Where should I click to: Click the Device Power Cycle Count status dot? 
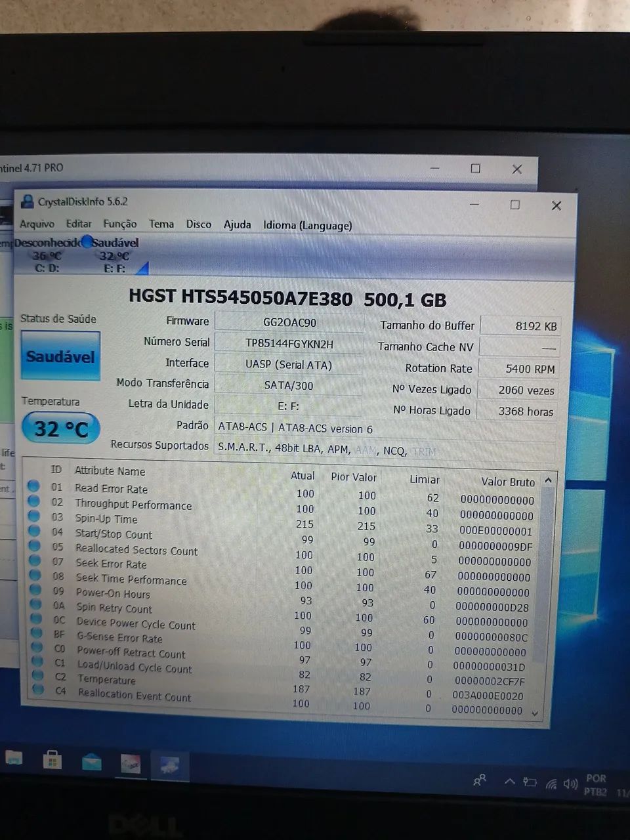37,618
